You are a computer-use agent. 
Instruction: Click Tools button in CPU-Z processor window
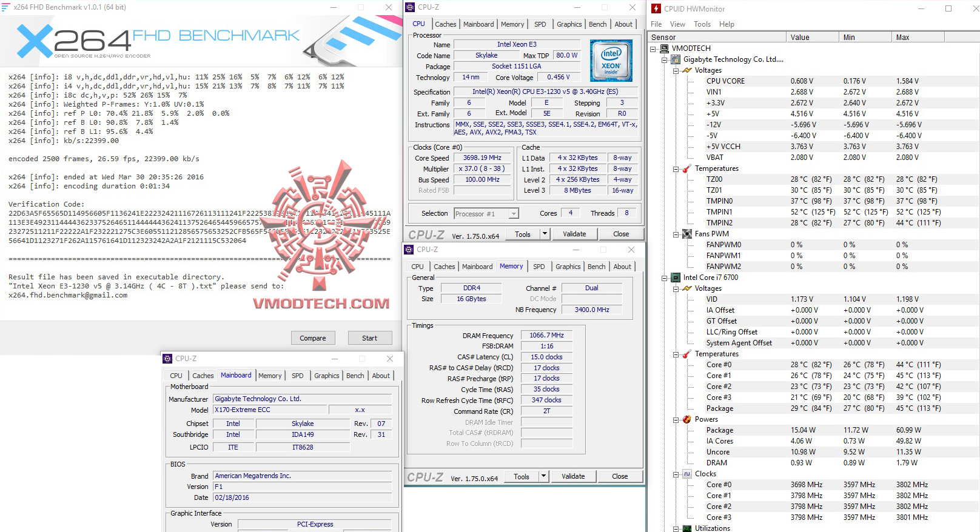523,234
